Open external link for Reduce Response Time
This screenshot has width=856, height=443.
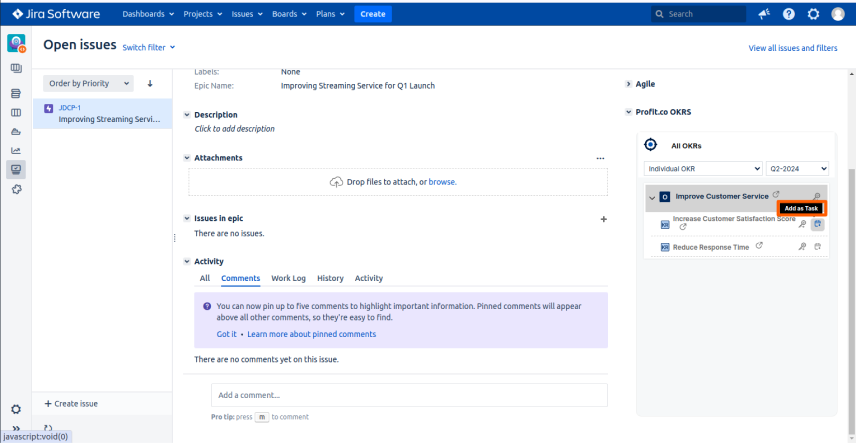tap(759, 246)
